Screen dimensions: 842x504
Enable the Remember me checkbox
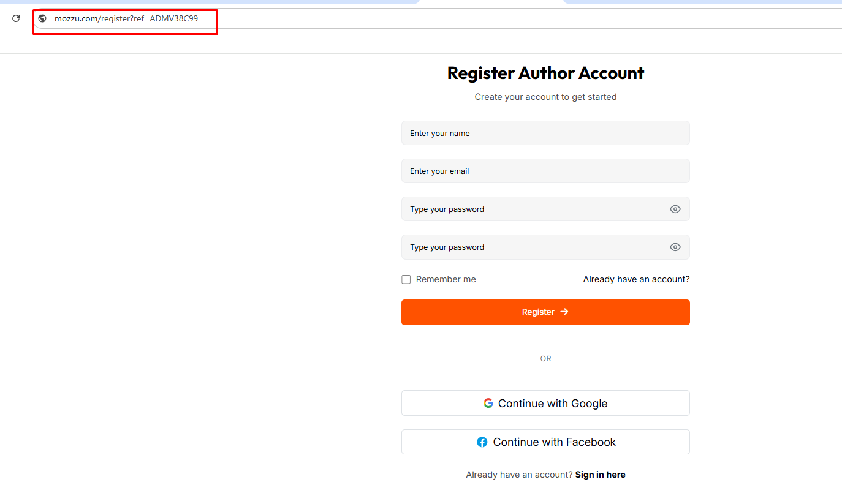pyautogui.click(x=406, y=279)
